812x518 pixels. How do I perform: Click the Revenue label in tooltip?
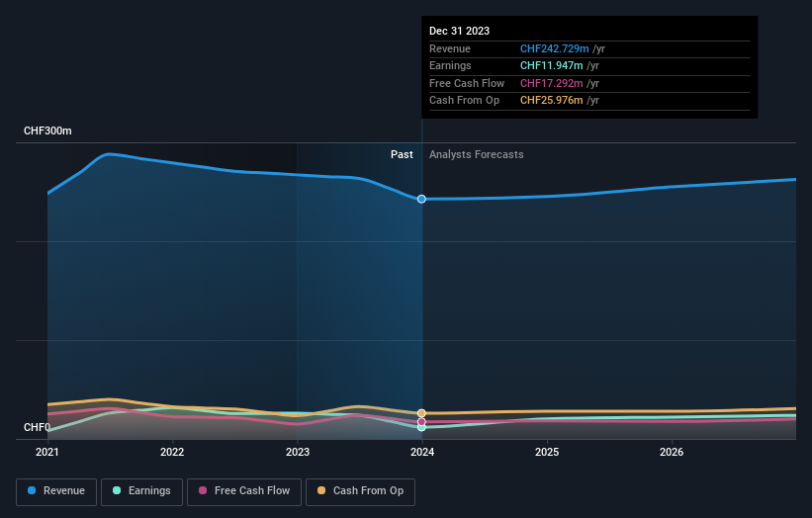coord(450,48)
